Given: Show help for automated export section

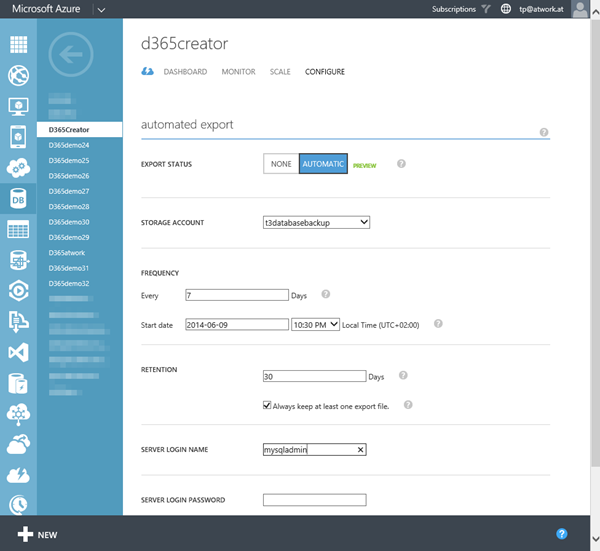Looking at the screenshot, I should point(544,132).
